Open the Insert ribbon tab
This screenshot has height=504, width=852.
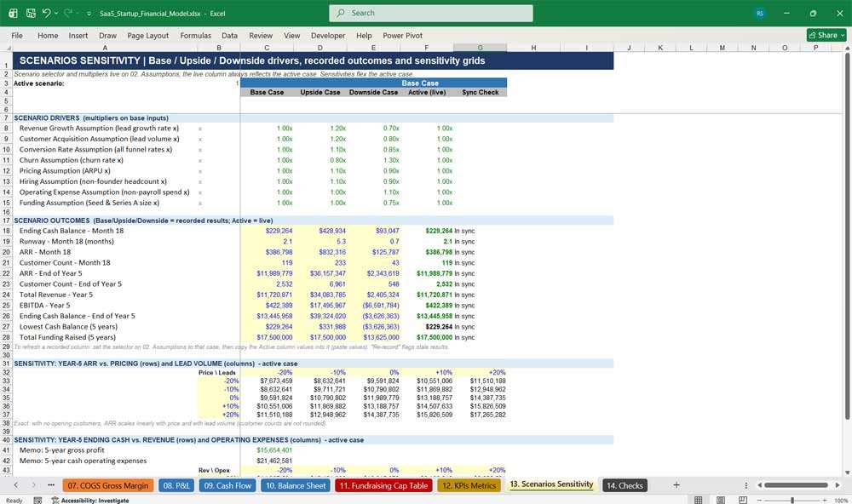click(x=78, y=35)
